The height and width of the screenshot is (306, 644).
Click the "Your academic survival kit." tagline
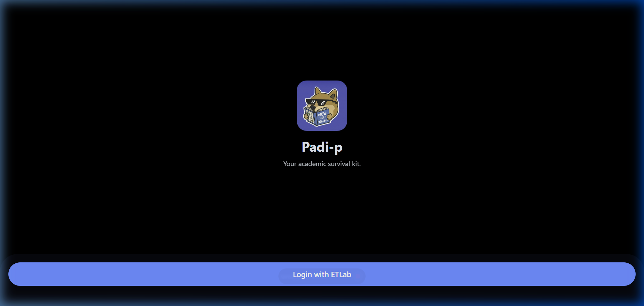[322, 164]
